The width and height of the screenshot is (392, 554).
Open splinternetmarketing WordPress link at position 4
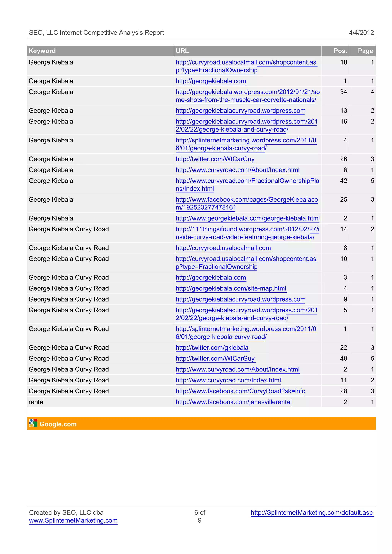pos(246,144)
